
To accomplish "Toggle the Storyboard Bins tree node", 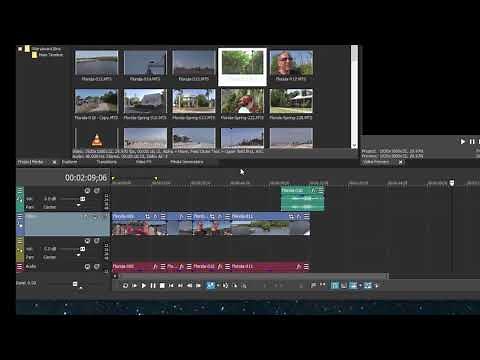I will 20,49.
